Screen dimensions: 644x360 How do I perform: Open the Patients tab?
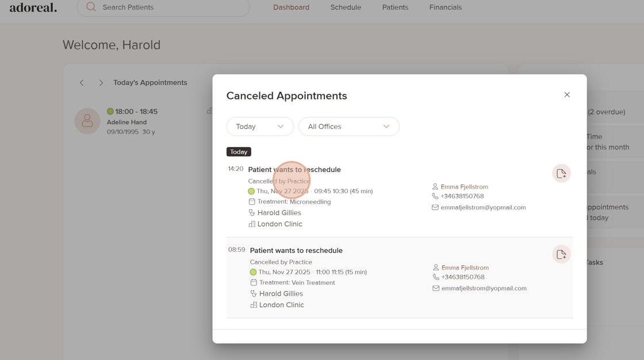pyautogui.click(x=395, y=7)
